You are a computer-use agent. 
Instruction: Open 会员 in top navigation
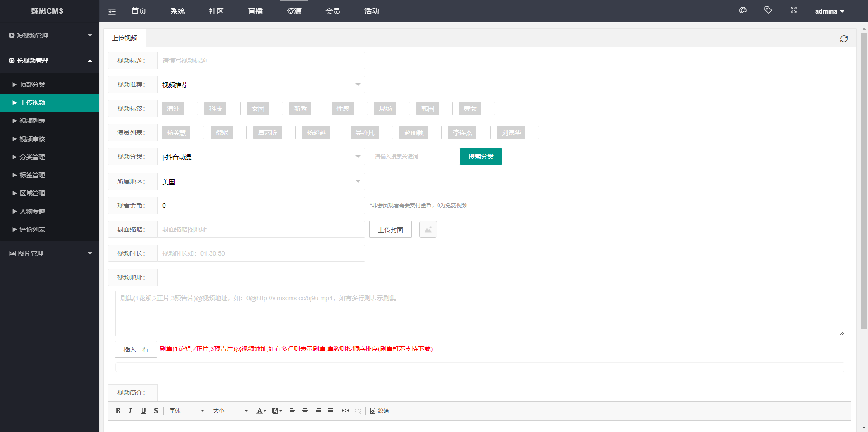coord(333,11)
